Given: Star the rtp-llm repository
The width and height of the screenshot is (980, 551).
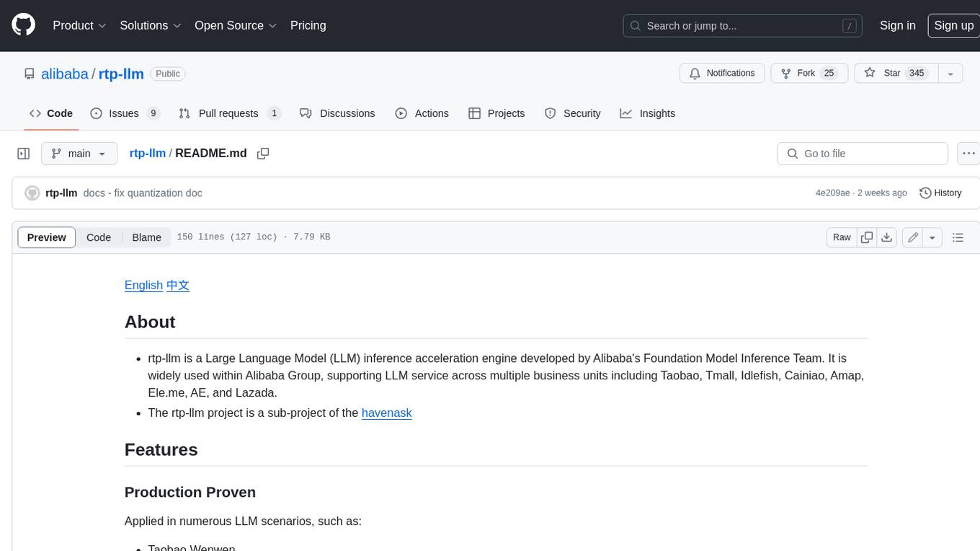Looking at the screenshot, I should click(896, 74).
